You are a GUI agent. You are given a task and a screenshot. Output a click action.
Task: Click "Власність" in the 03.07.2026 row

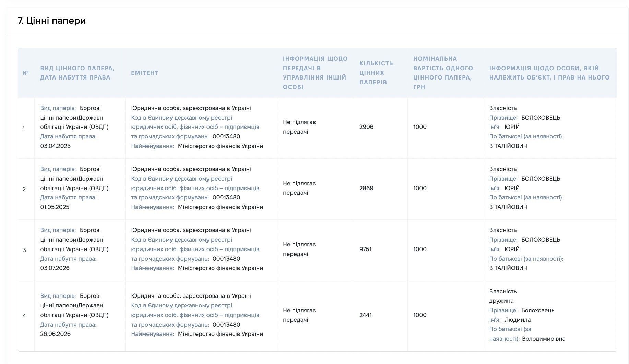click(x=503, y=230)
